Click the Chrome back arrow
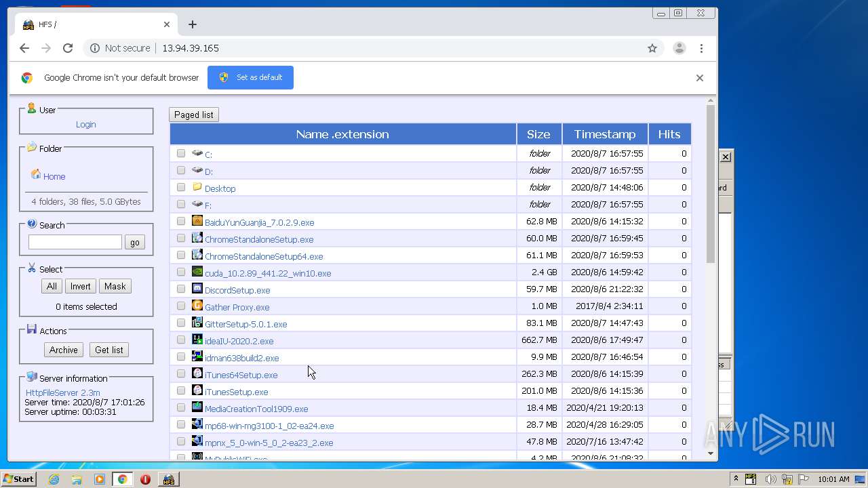Image resolution: width=868 pixels, height=488 pixels. pyautogui.click(x=24, y=48)
